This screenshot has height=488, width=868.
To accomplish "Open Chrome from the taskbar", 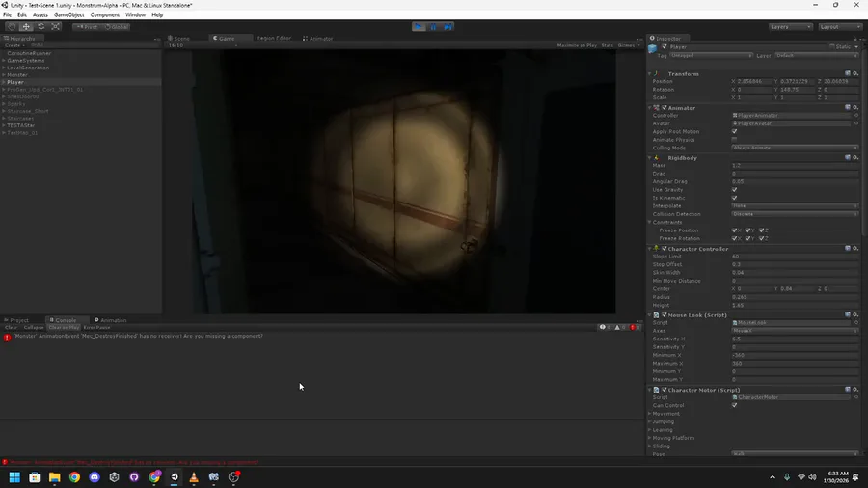I will point(74,477).
